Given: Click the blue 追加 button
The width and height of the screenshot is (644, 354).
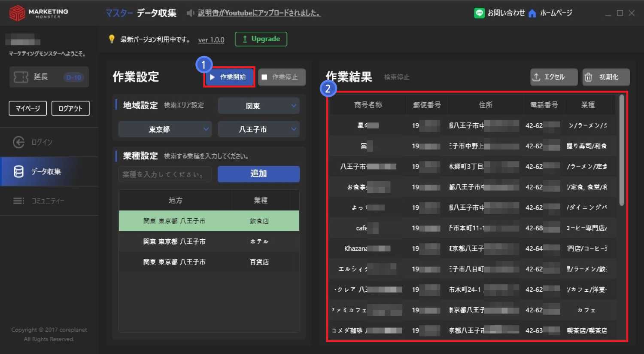Looking at the screenshot, I should click(x=258, y=174).
